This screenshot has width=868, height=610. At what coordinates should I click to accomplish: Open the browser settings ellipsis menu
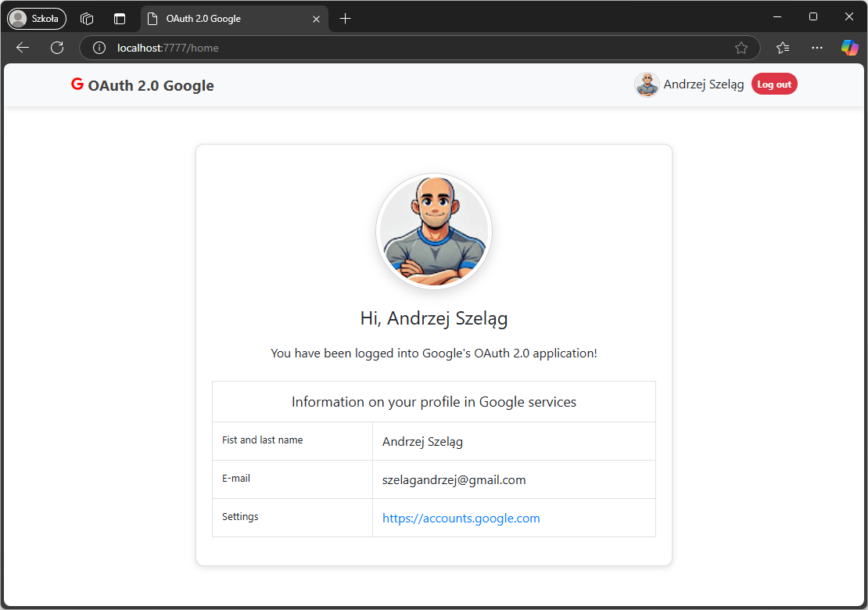click(x=817, y=48)
